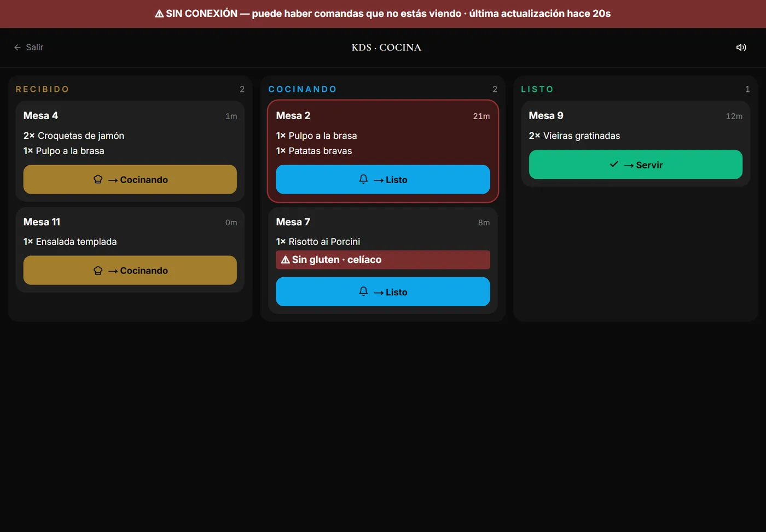Select the LISTO column header
This screenshot has width=766, height=532.
click(x=537, y=89)
